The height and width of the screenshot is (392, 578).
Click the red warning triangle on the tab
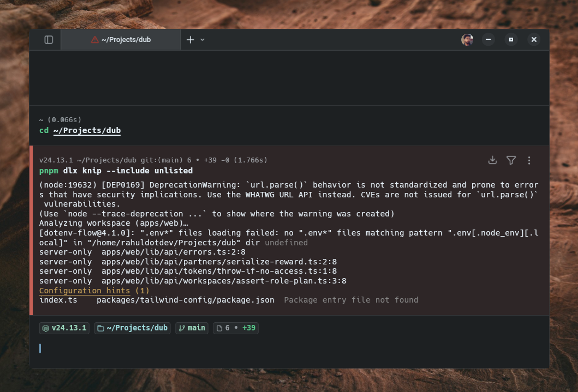click(95, 40)
